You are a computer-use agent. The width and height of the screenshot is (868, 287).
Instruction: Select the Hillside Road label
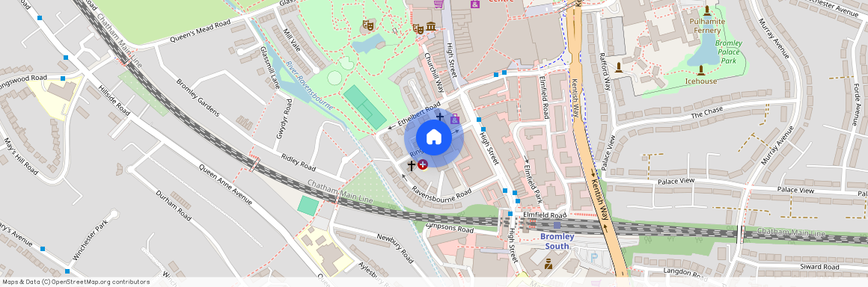(x=114, y=101)
